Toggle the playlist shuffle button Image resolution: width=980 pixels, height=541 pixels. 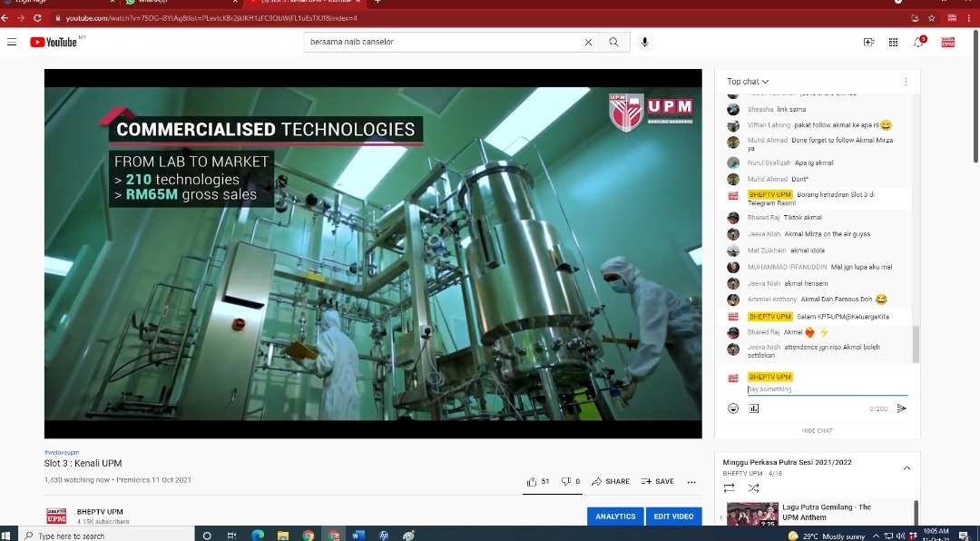[x=754, y=487]
